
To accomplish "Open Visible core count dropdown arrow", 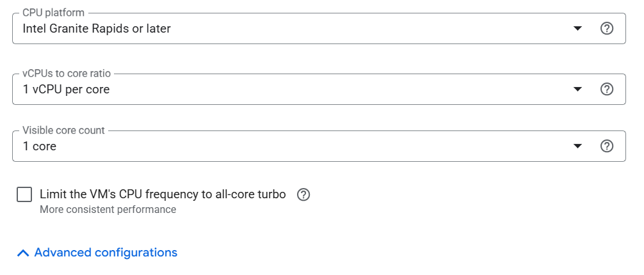I will tap(577, 146).
